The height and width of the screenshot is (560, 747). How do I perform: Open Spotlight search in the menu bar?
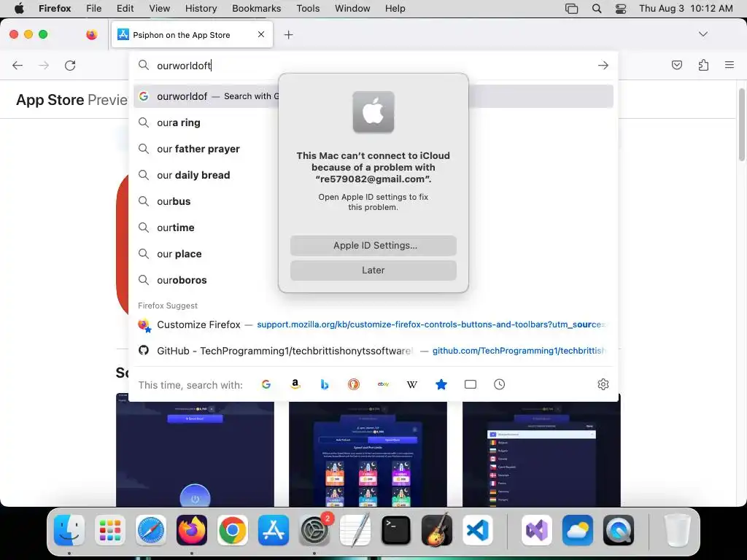(x=597, y=9)
